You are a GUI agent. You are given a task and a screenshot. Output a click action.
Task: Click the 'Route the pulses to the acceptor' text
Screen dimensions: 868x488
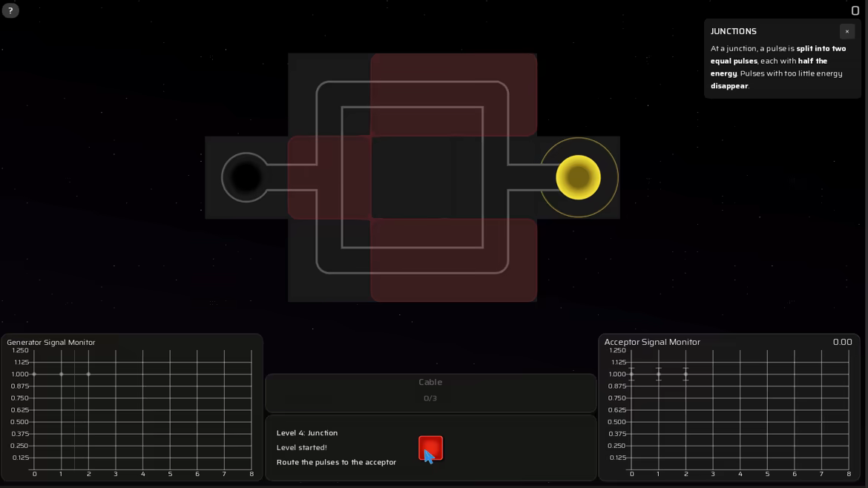(x=336, y=462)
